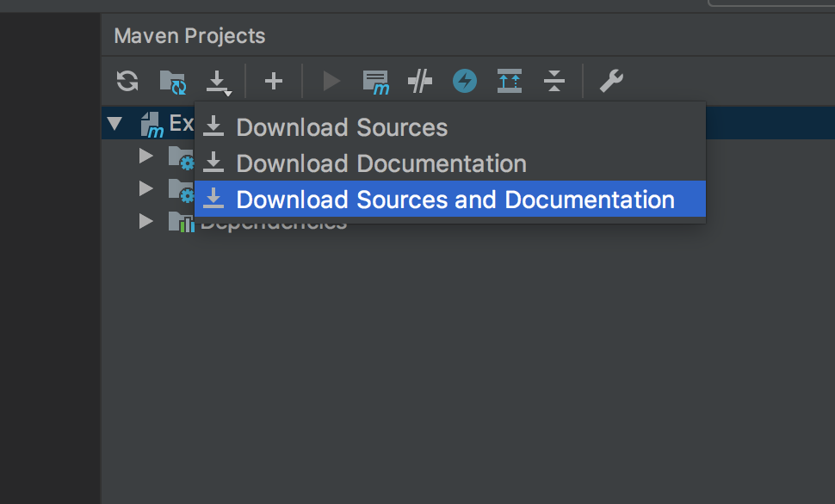
Task: Open the download sources dropdown button
Action: pos(219,83)
